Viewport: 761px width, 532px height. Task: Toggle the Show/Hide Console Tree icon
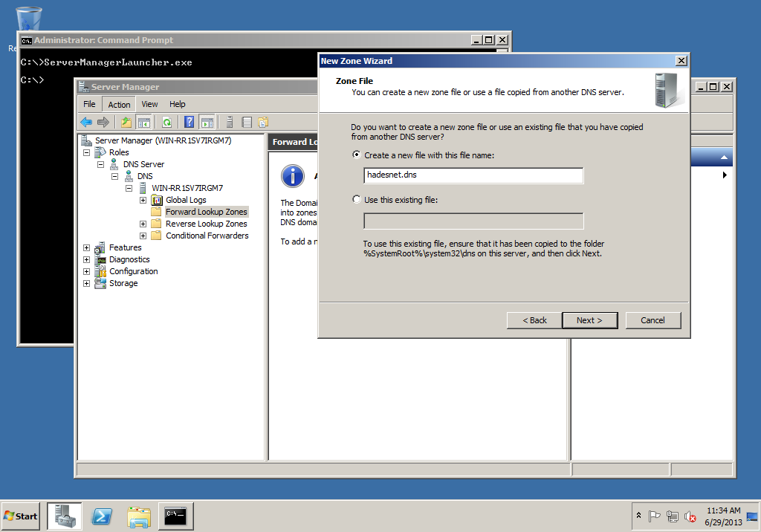(144, 123)
